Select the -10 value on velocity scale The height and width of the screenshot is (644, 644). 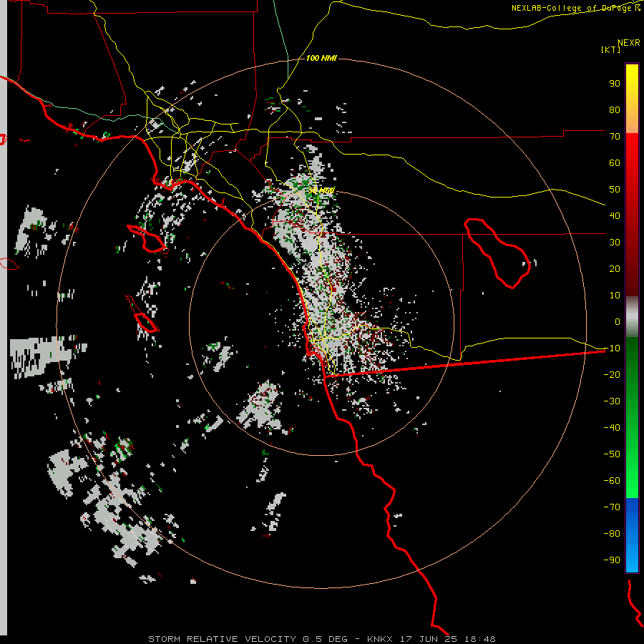pyautogui.click(x=612, y=348)
